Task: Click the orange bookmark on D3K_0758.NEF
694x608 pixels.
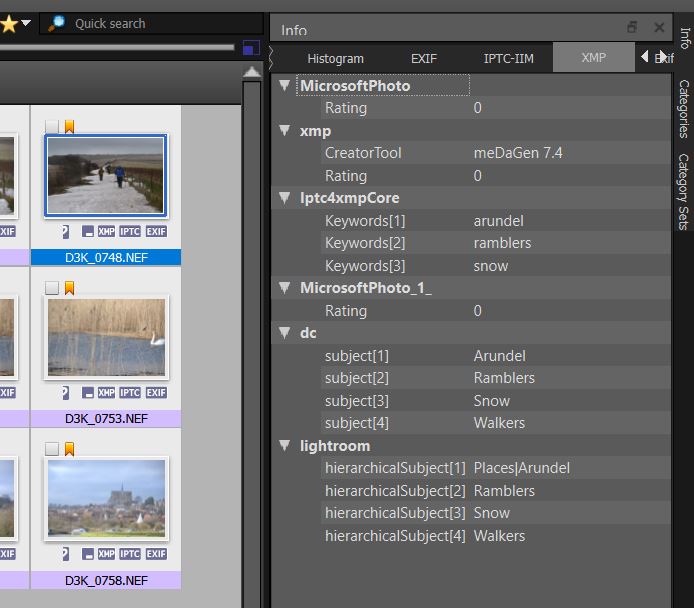Action: tap(69, 449)
